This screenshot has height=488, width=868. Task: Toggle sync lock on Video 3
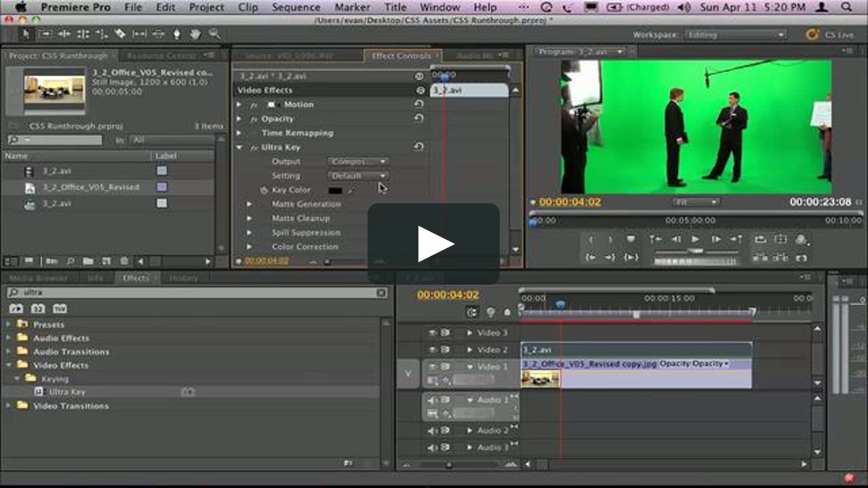(446, 333)
